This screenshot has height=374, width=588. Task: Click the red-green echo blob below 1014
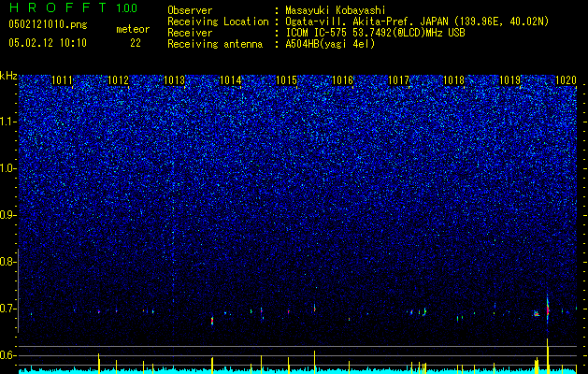pyautogui.click(x=212, y=321)
